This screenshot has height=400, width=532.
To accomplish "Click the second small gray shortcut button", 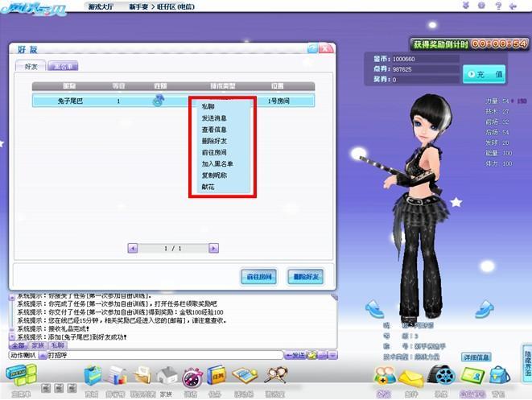I will click(x=59, y=388).
